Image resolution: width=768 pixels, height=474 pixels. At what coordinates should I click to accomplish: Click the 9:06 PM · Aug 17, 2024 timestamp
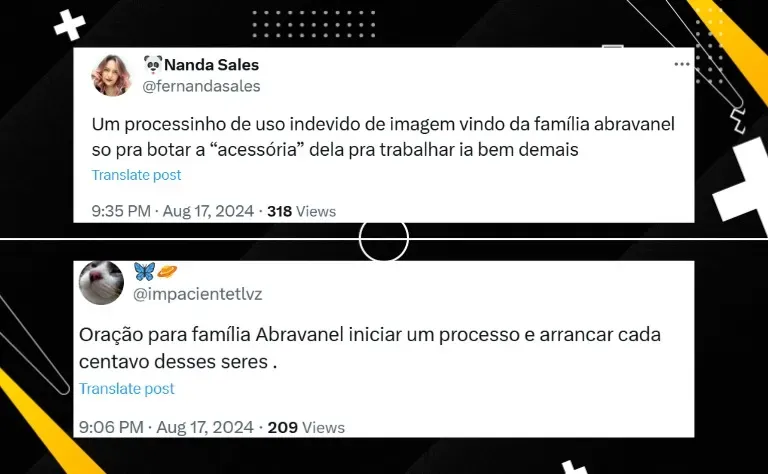tap(166, 427)
